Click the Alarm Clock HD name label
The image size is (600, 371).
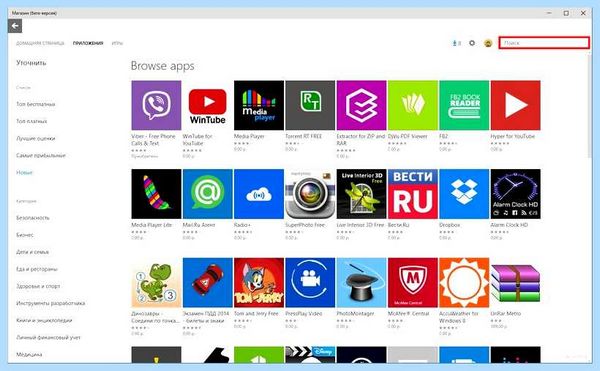click(x=509, y=225)
